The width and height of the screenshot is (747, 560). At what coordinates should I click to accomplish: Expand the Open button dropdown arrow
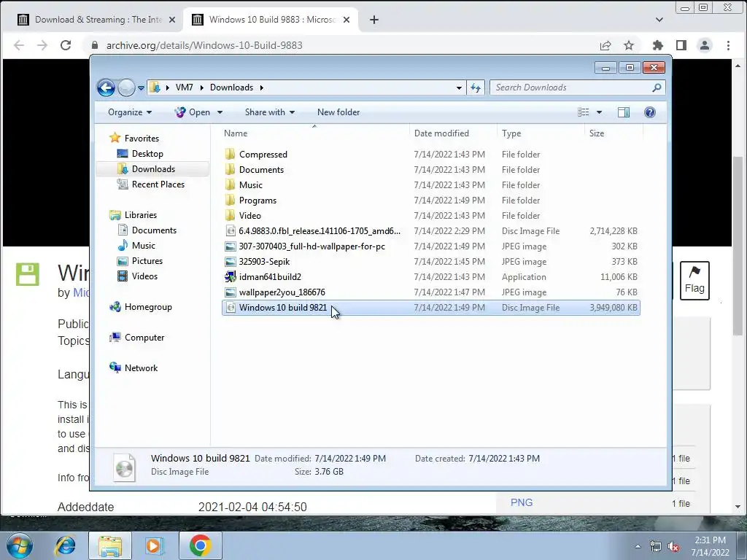point(220,112)
